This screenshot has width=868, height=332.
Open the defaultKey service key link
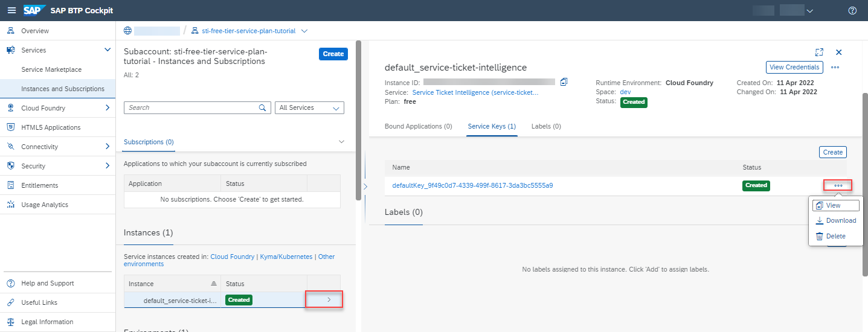click(x=472, y=185)
